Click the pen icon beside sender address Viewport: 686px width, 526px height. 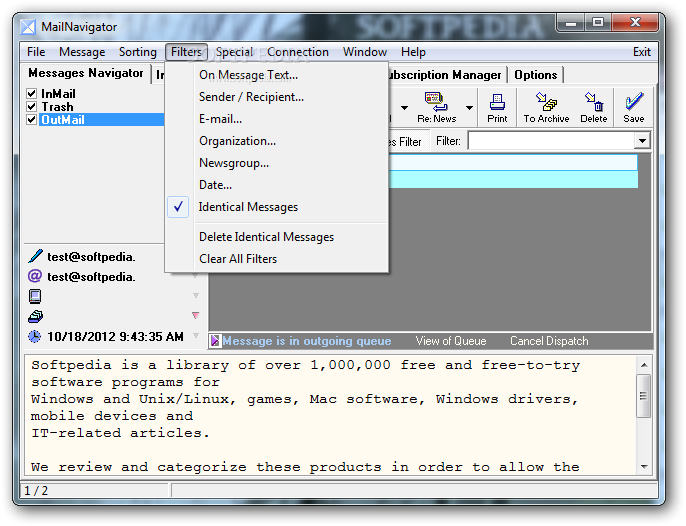click(x=35, y=256)
